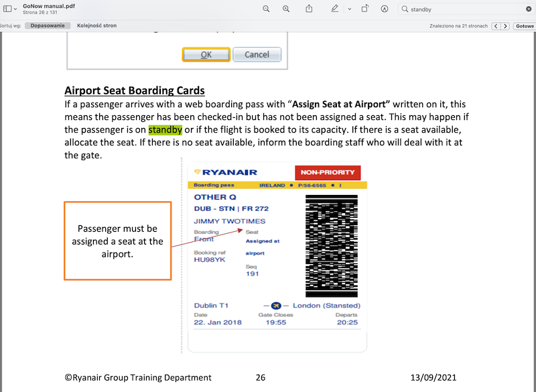
Task: Sort results by Dopasowanie
Action: click(x=48, y=25)
